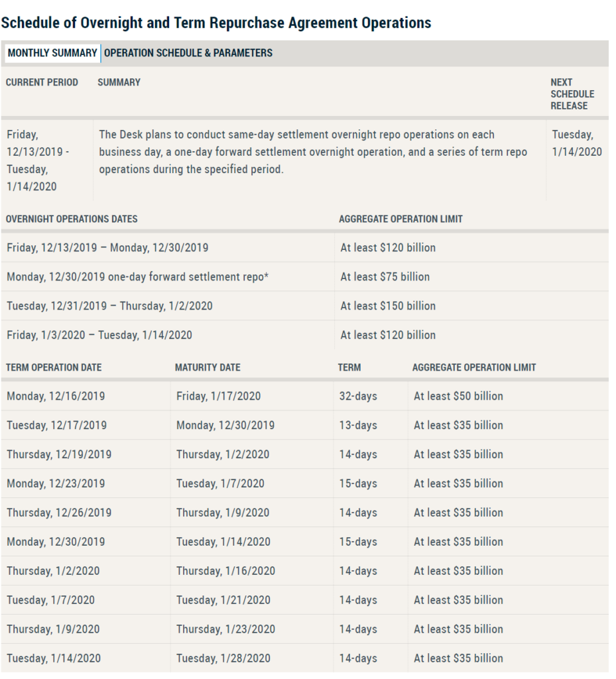Click the Next Schedule Release header
The height and width of the screenshot is (679, 616).
coord(572,94)
